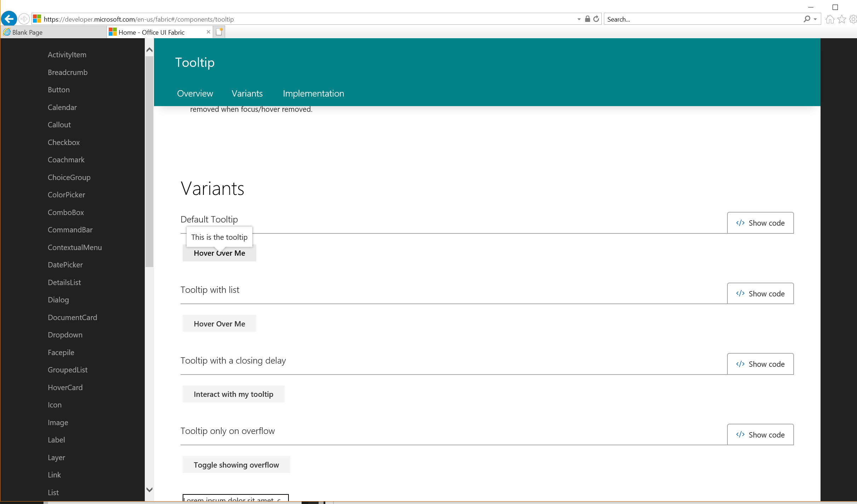The width and height of the screenshot is (857, 504).
Task: Show code for Tooltip with a closing delay
Action: click(x=760, y=364)
